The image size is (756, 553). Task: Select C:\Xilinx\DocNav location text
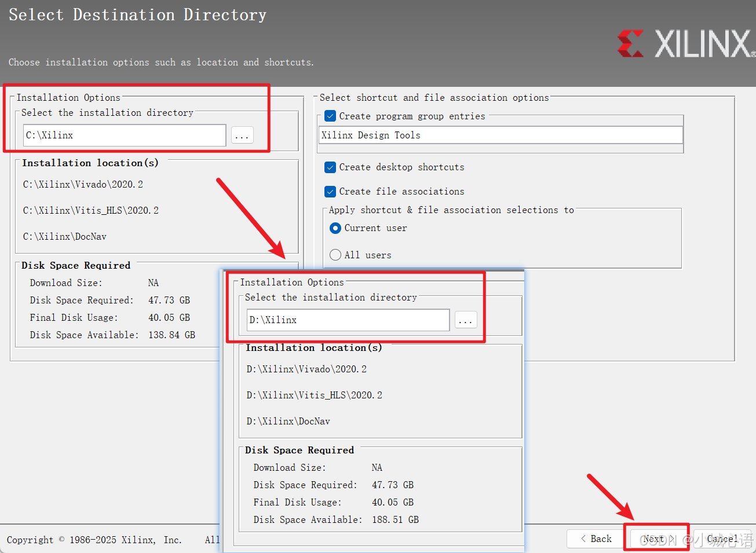(x=65, y=236)
